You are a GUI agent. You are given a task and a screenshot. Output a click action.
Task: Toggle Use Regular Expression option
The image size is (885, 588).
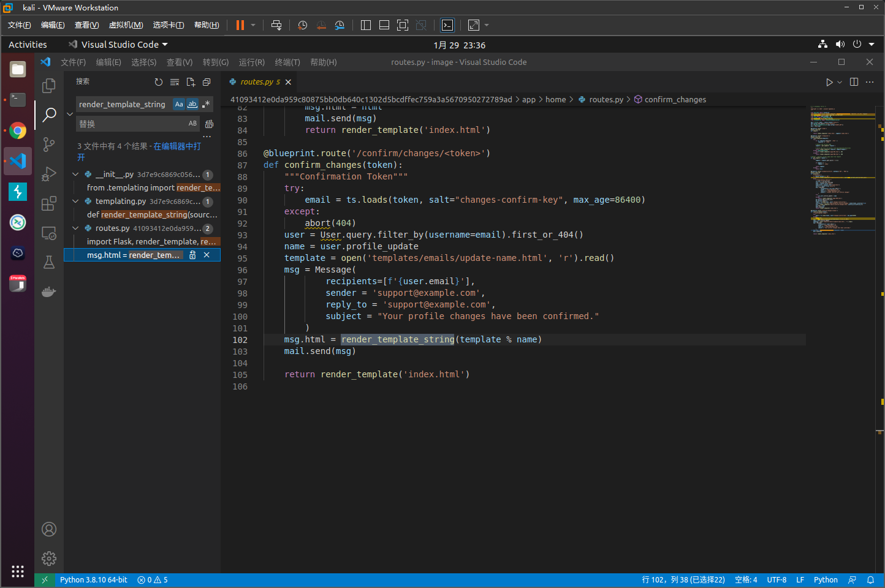click(206, 104)
